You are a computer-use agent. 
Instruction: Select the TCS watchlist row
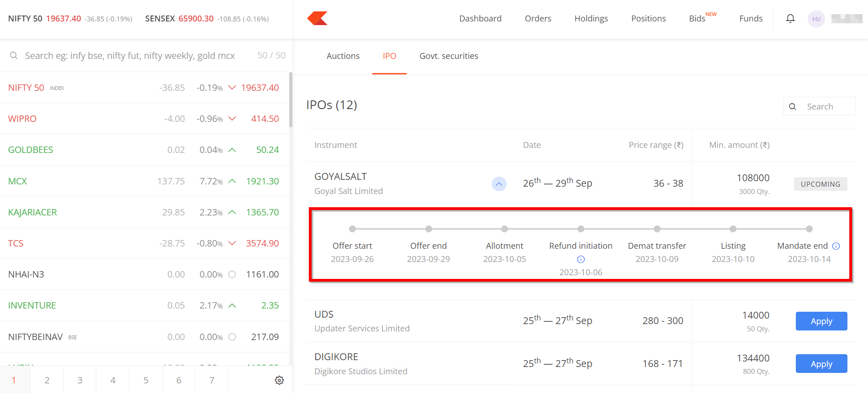(144, 243)
